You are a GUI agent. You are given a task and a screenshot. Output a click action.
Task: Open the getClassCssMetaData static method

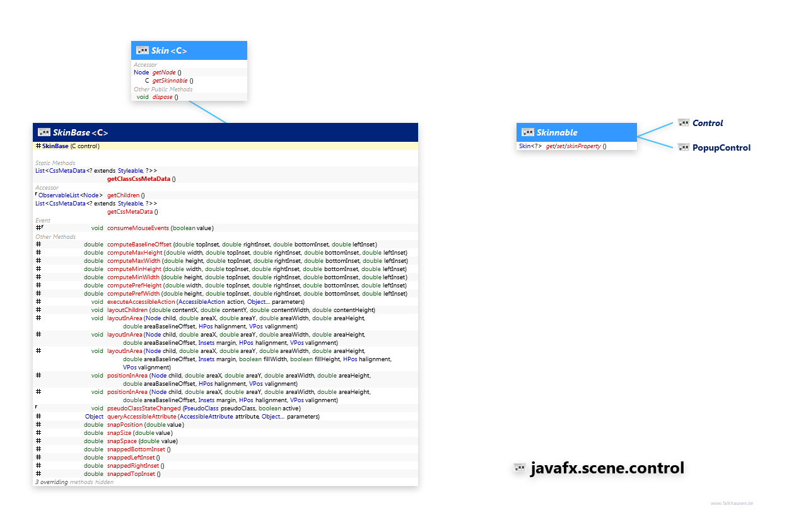[138, 179]
